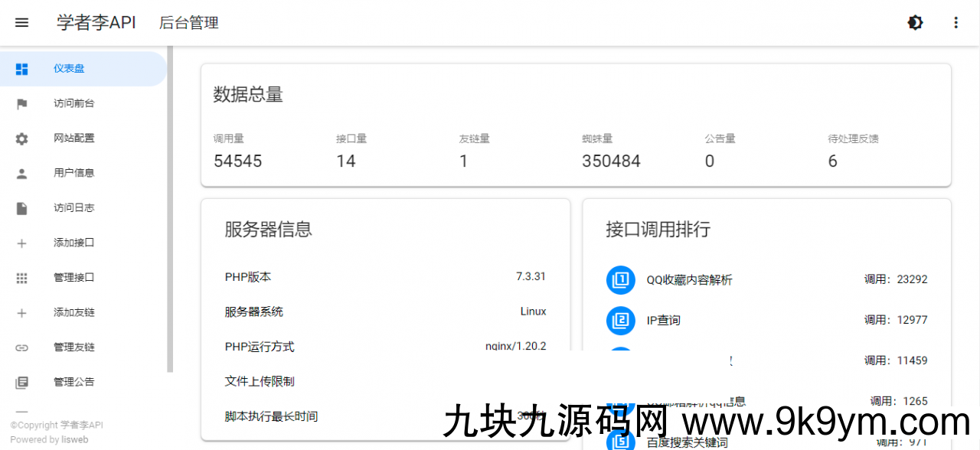Select 添加友链 in the sidebar
The height and width of the screenshot is (450, 980).
click(x=74, y=313)
